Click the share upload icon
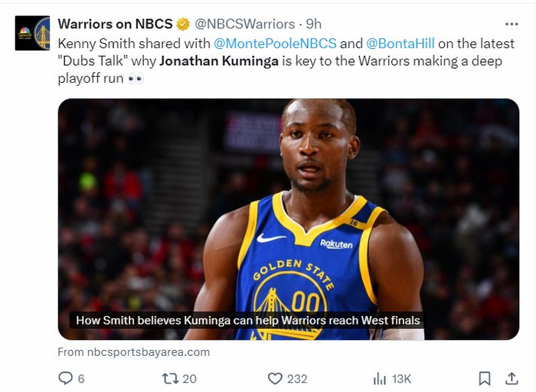Screen dimensions: 536x392 [x=511, y=378]
